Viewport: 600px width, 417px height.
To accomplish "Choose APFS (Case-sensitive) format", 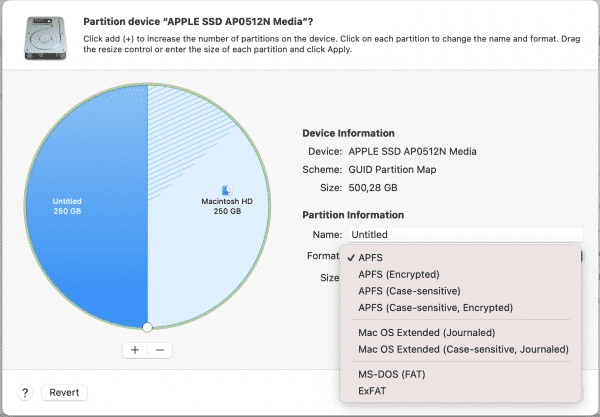I will (x=460, y=291).
